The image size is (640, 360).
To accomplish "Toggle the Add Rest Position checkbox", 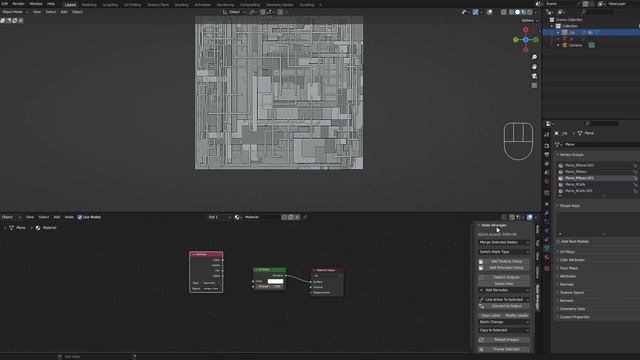I will click(x=558, y=242).
